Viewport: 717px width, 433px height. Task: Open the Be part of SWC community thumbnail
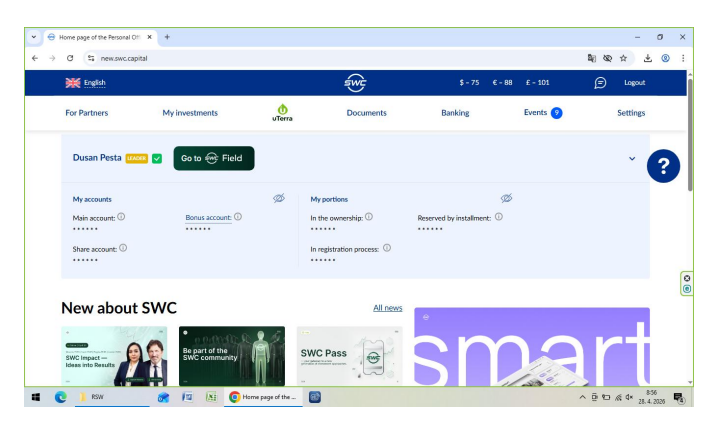pos(232,356)
